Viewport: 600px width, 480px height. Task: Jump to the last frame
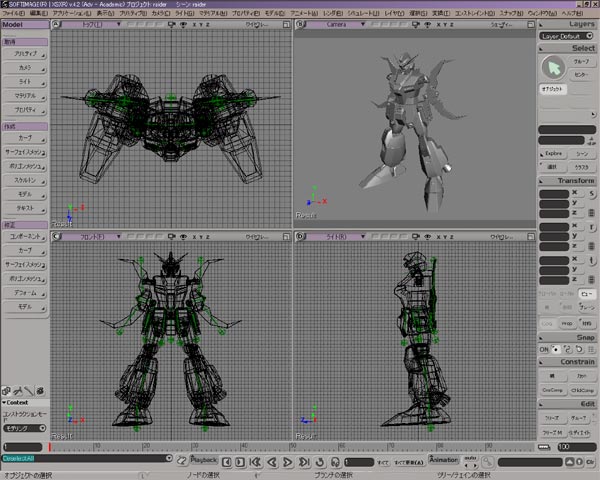click(x=304, y=462)
